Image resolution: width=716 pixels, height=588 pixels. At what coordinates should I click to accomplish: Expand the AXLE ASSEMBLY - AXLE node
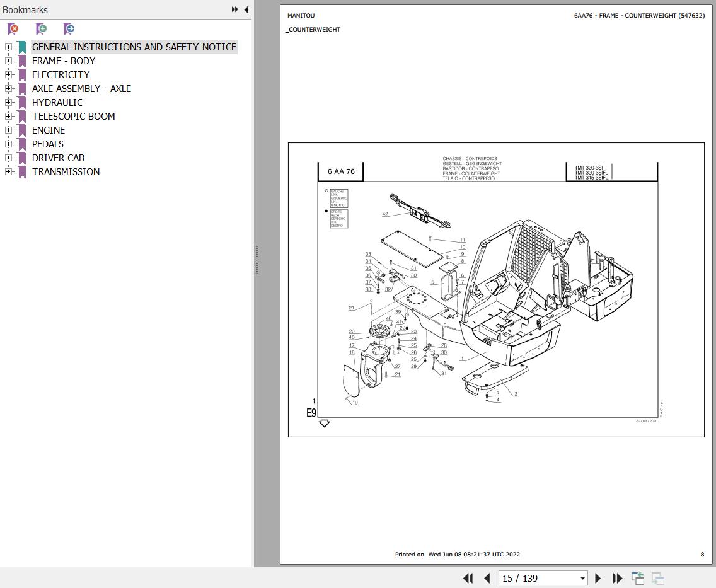click(8, 89)
